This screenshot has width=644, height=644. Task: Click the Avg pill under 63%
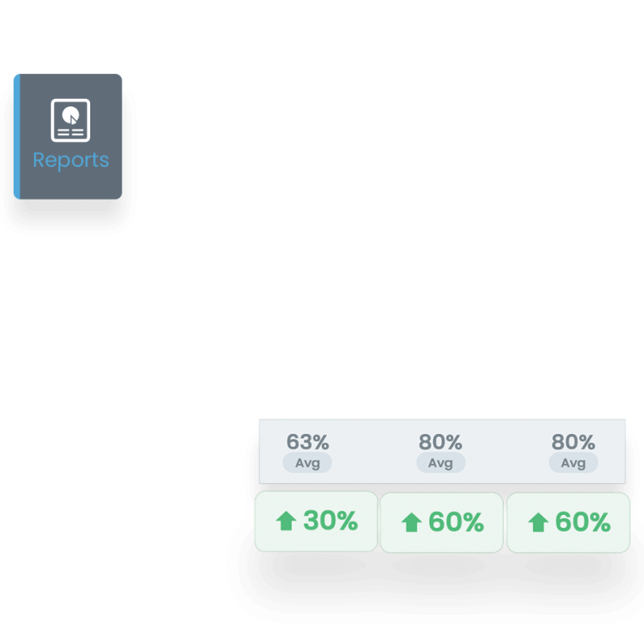pos(308,463)
